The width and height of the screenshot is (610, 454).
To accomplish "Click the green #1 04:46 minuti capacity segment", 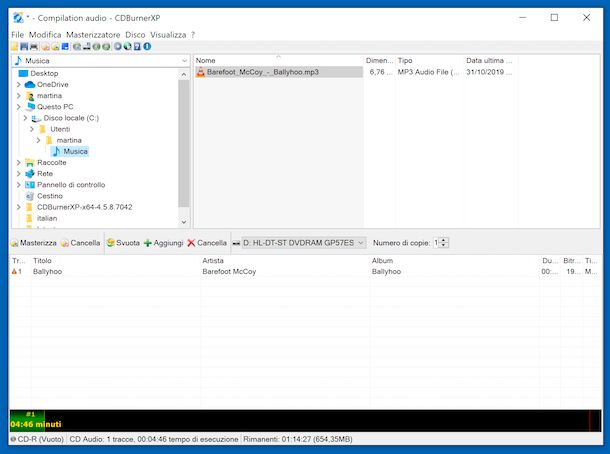I will pos(27,421).
